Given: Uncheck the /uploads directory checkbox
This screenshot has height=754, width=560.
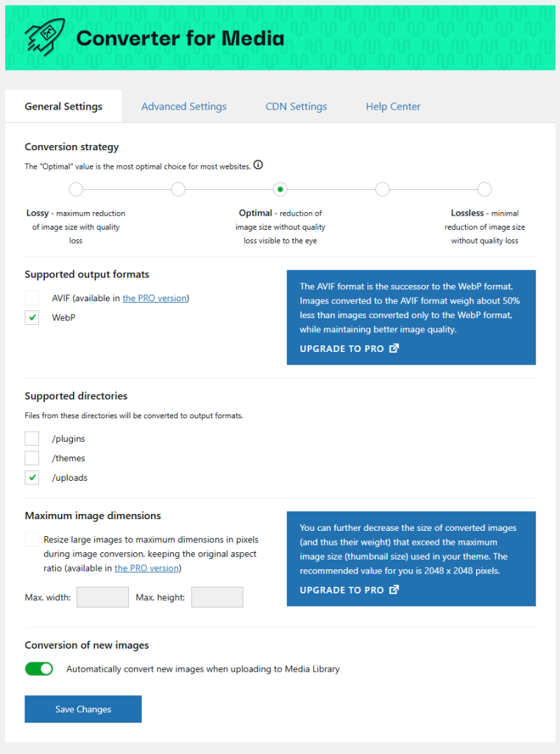Looking at the screenshot, I should (x=32, y=478).
